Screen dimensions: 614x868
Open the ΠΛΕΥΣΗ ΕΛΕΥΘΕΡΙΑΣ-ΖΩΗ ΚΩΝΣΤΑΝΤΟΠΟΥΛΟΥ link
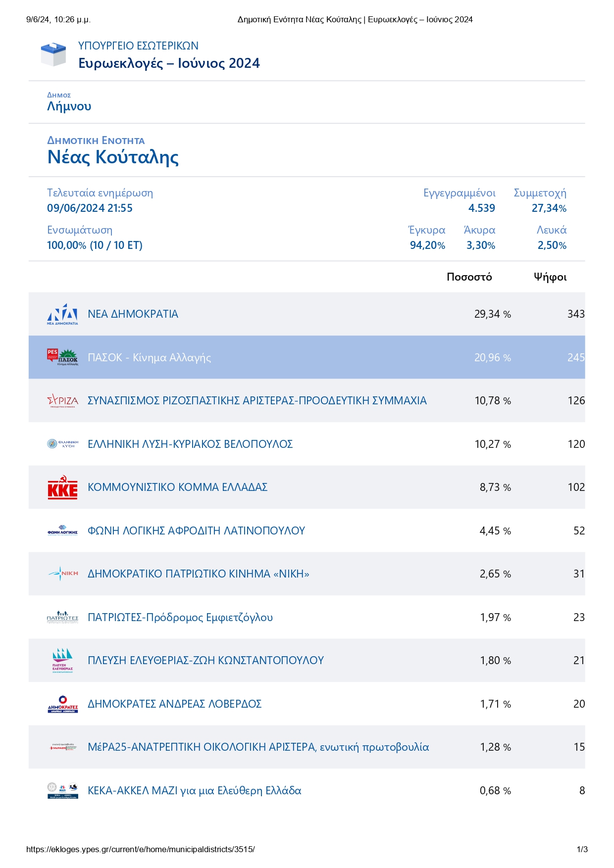[205, 661]
